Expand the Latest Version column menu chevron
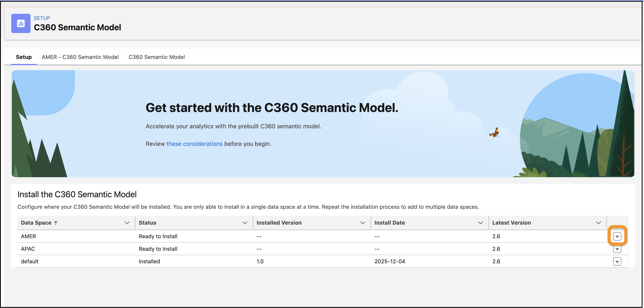 click(x=598, y=223)
